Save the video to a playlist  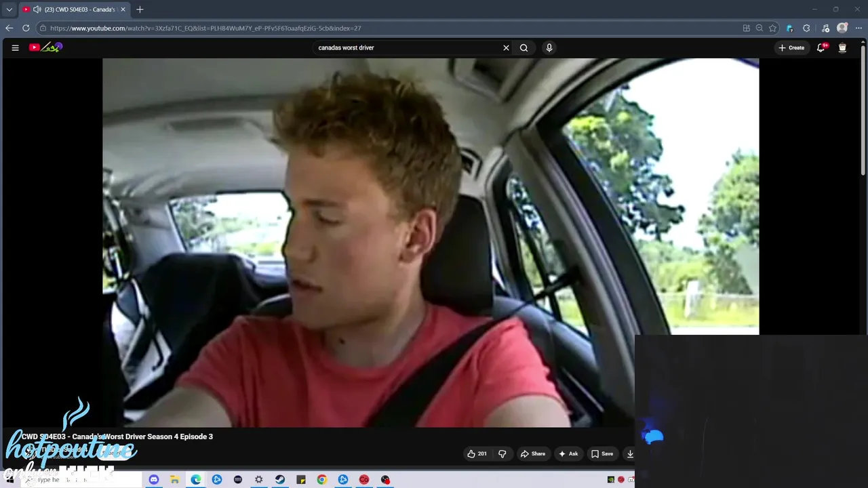(x=601, y=453)
